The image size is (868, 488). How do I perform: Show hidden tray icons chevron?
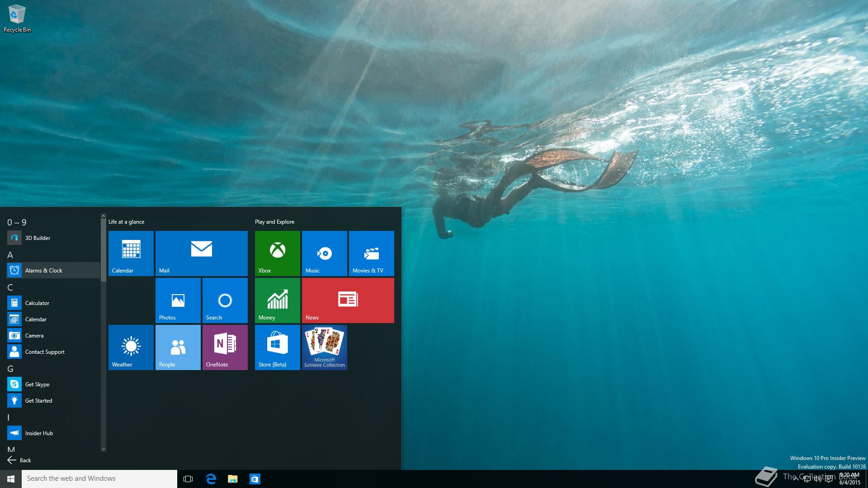(x=796, y=479)
